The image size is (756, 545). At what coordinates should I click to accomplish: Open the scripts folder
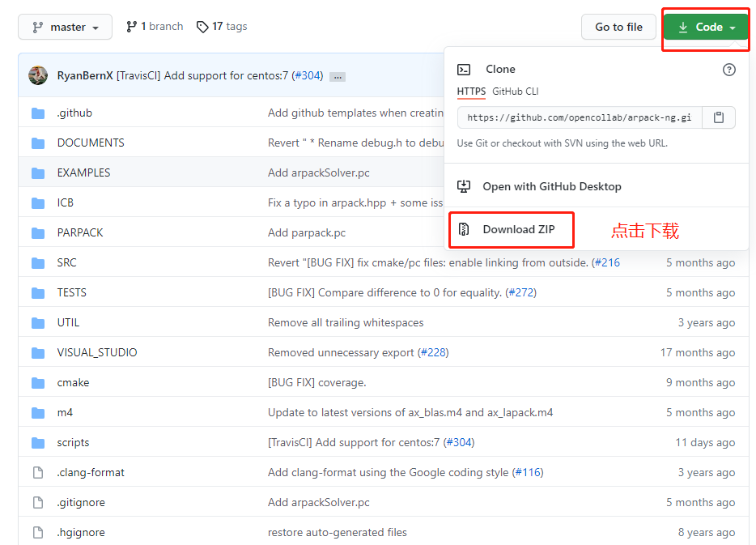[x=73, y=442]
